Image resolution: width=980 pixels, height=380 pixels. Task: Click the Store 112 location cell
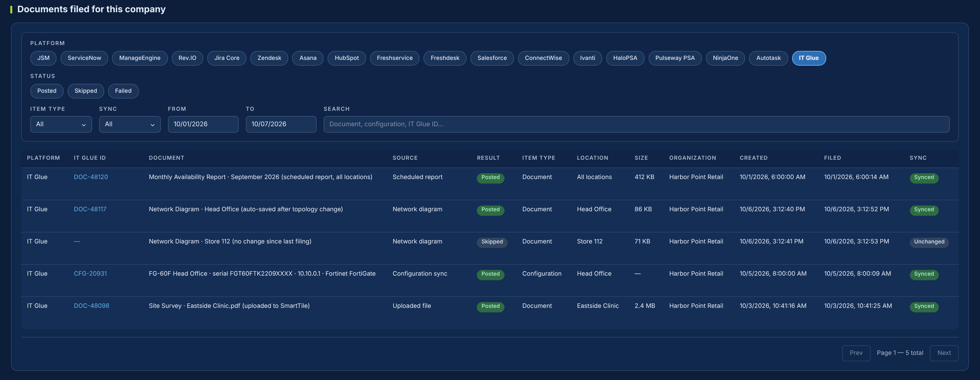coord(590,241)
